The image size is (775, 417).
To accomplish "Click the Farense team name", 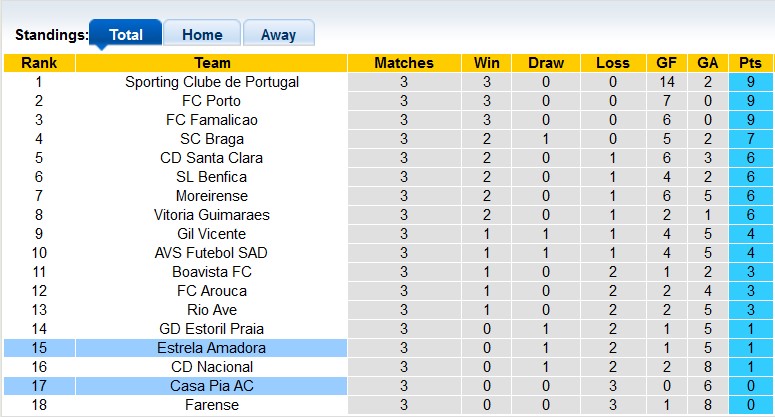I will point(212,405).
